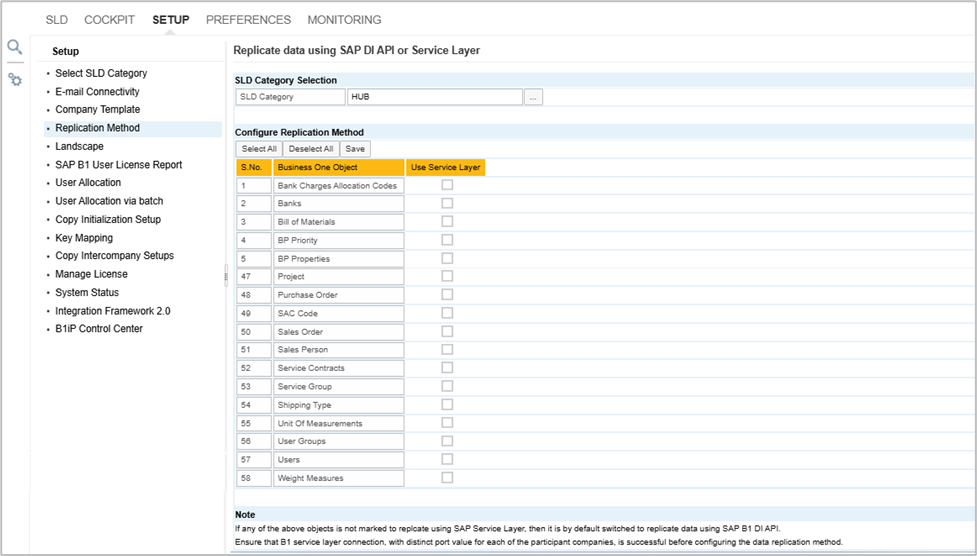Select Key Mapping from Setup list

tap(84, 238)
